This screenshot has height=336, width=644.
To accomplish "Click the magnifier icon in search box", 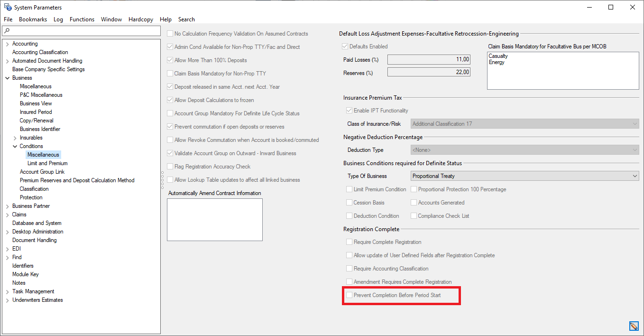I will pyautogui.click(x=7, y=31).
